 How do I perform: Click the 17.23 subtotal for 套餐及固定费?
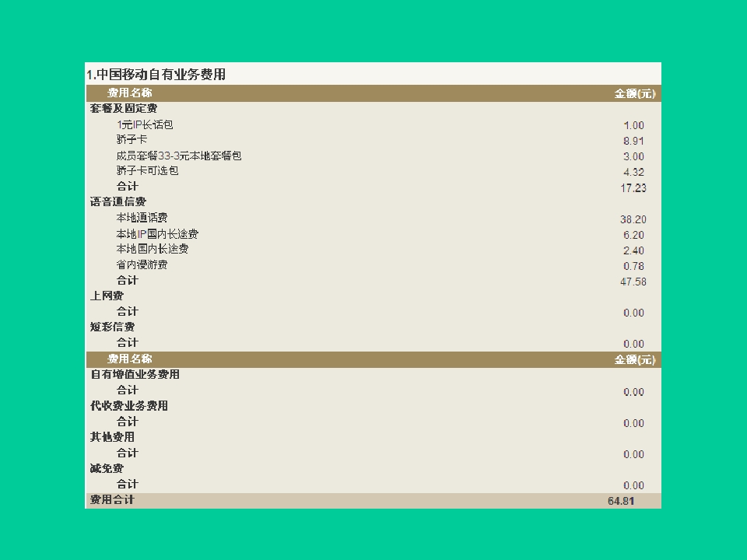[x=633, y=188]
